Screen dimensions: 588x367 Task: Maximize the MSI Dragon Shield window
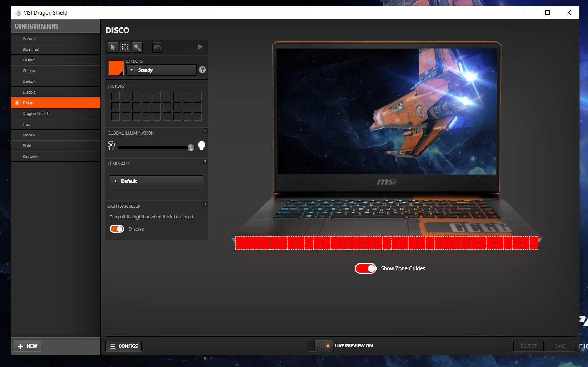pos(548,12)
